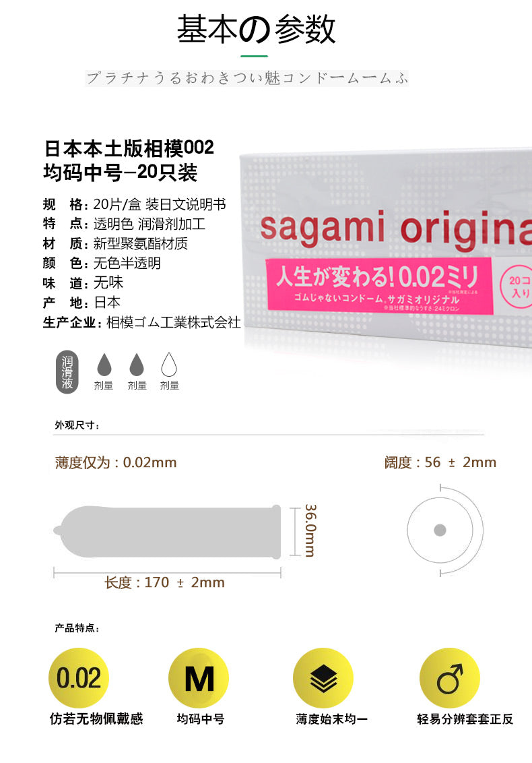Click the 36.0mm vertical dimension label
532x763 pixels.
point(310,530)
